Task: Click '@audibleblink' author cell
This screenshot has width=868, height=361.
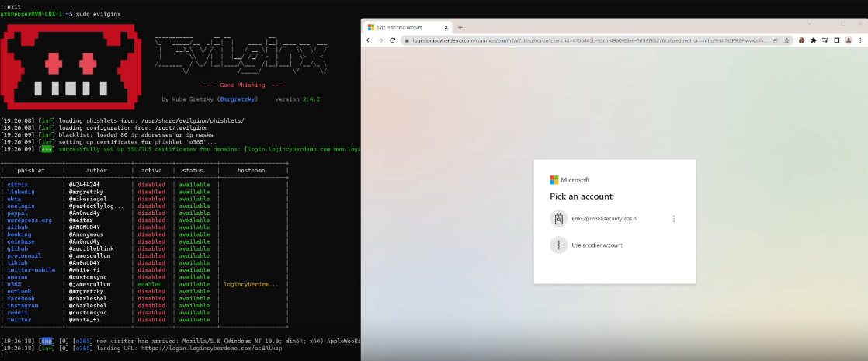Action: 93,248
